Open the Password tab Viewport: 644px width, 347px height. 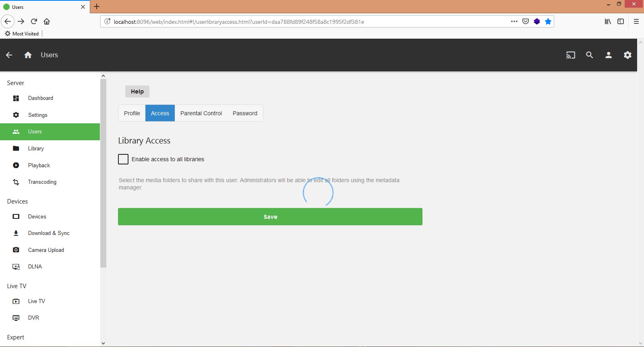pyautogui.click(x=245, y=113)
